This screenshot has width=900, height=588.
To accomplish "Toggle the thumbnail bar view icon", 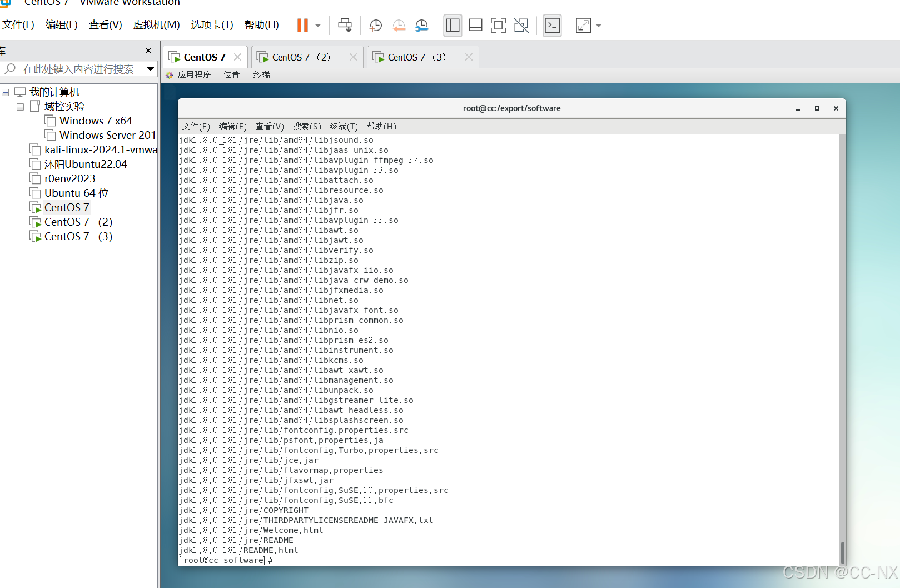I will click(476, 25).
